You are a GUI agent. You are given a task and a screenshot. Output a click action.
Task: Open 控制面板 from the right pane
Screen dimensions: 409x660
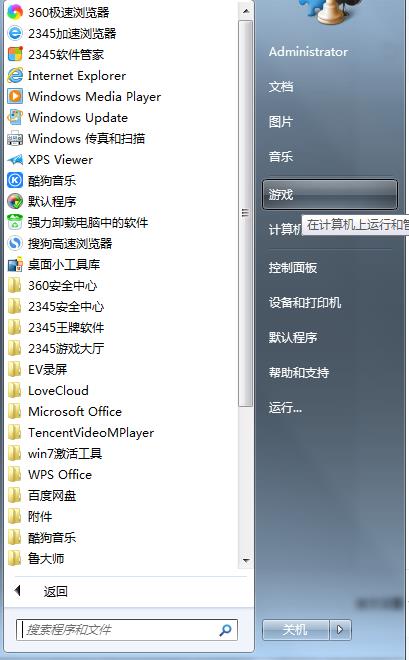point(293,268)
